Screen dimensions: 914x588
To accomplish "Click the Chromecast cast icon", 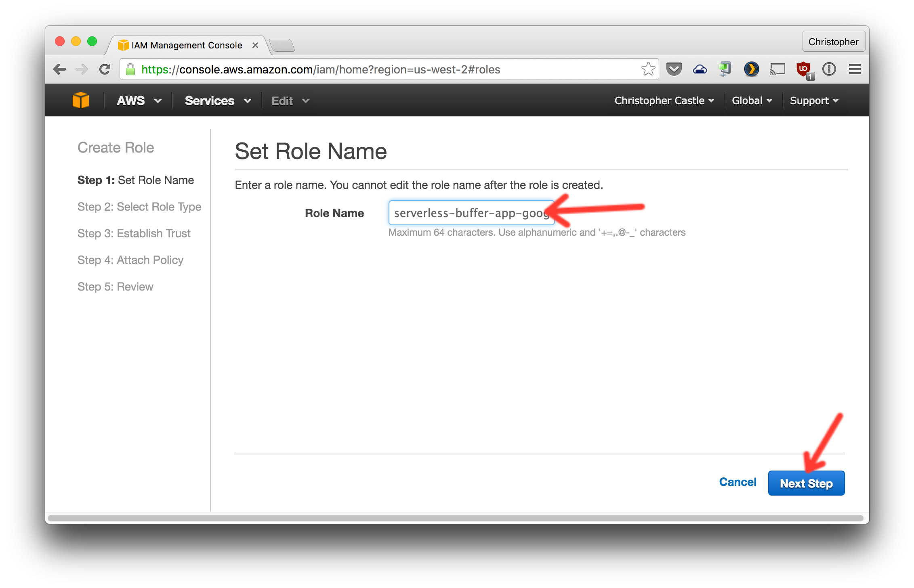I will (x=777, y=69).
